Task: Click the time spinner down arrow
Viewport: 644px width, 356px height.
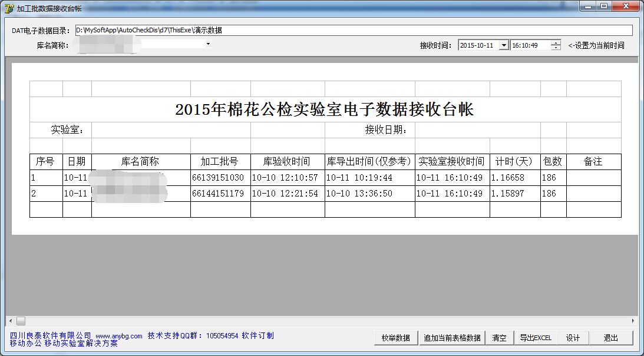Action: (x=555, y=48)
